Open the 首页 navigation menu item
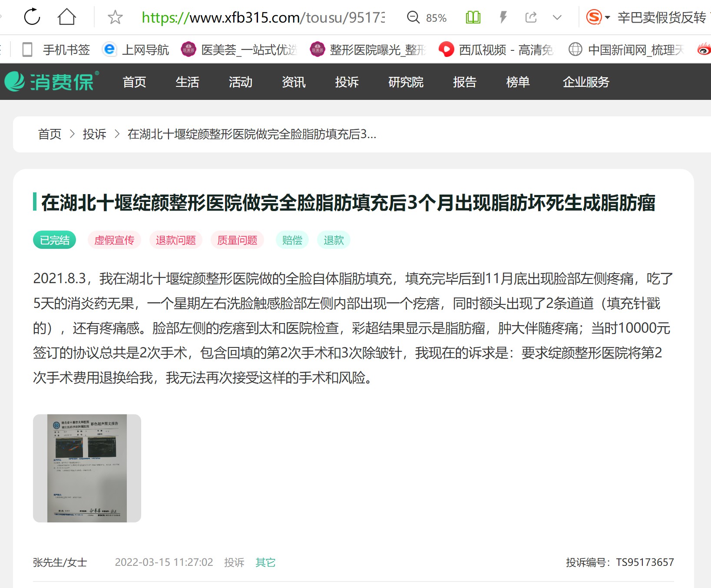 (x=134, y=82)
